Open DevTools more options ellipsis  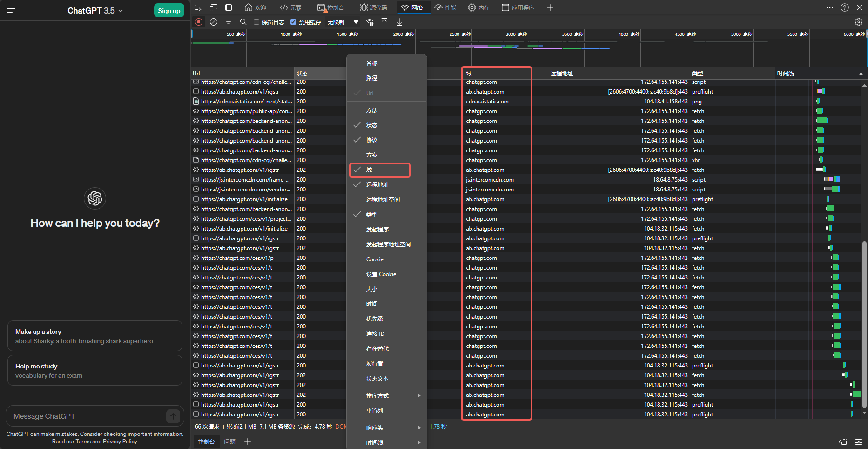(830, 7)
